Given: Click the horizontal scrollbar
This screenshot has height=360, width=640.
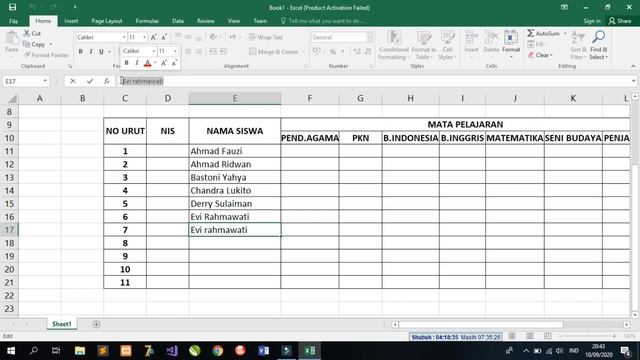Looking at the screenshot, I should coord(481,324).
